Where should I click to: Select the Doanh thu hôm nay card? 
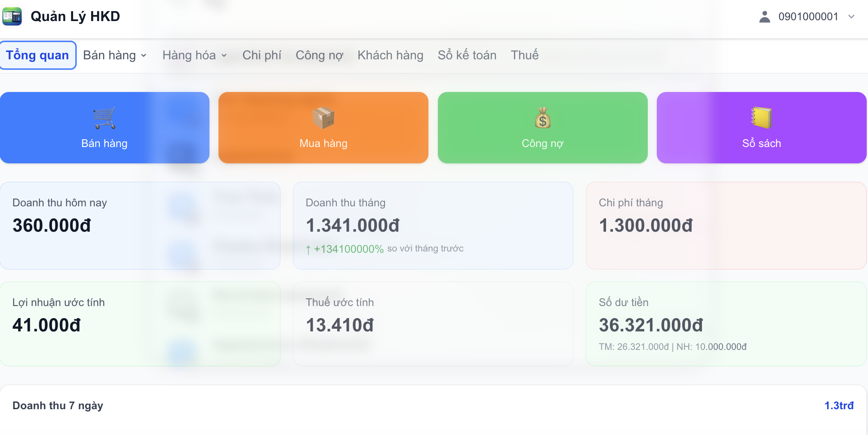(x=140, y=226)
